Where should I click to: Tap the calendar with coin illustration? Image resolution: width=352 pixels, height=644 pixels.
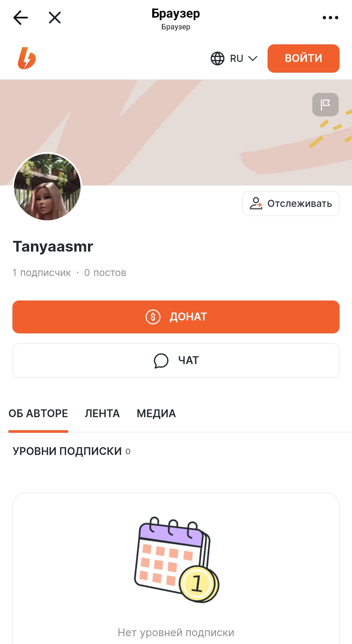177,560
